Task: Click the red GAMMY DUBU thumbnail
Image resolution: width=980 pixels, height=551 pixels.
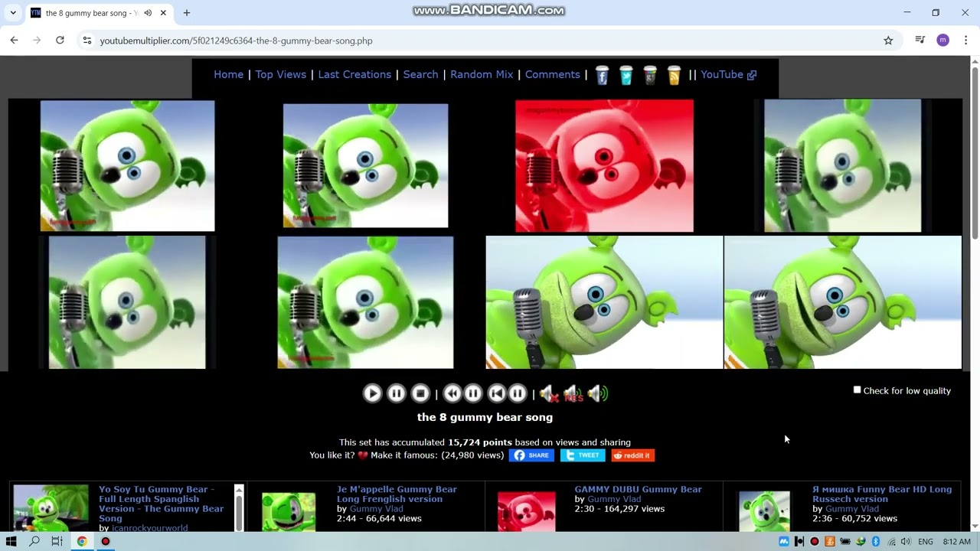Action: [x=526, y=511]
